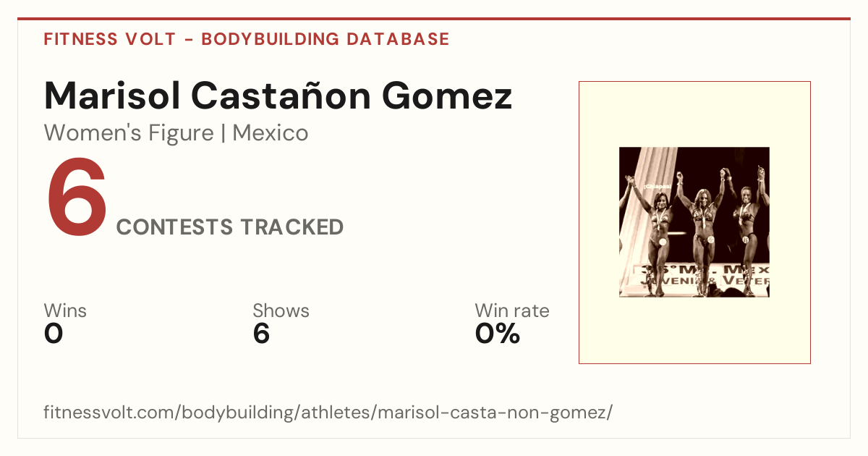Select the Wins label
Screen dimensions: 868x456
tap(65, 311)
